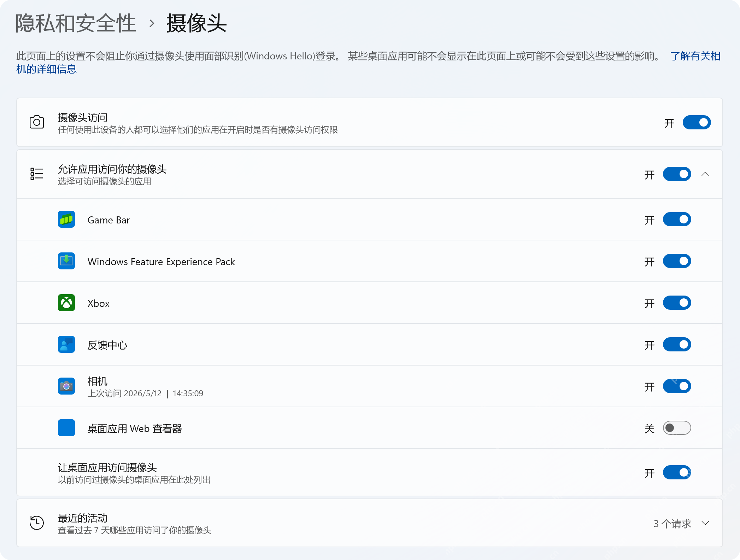Click 查看过去 7 天哪些应用访问了你的摄像头 text
740x560 pixels.
tap(135, 530)
